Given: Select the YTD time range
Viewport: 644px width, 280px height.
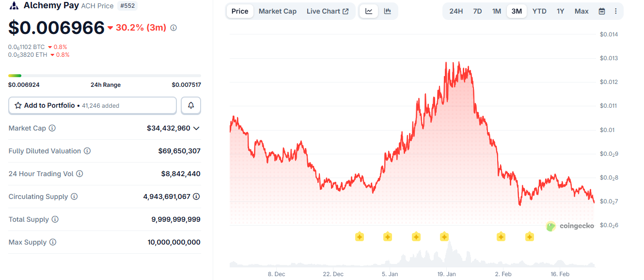Looking at the screenshot, I should coord(539,11).
